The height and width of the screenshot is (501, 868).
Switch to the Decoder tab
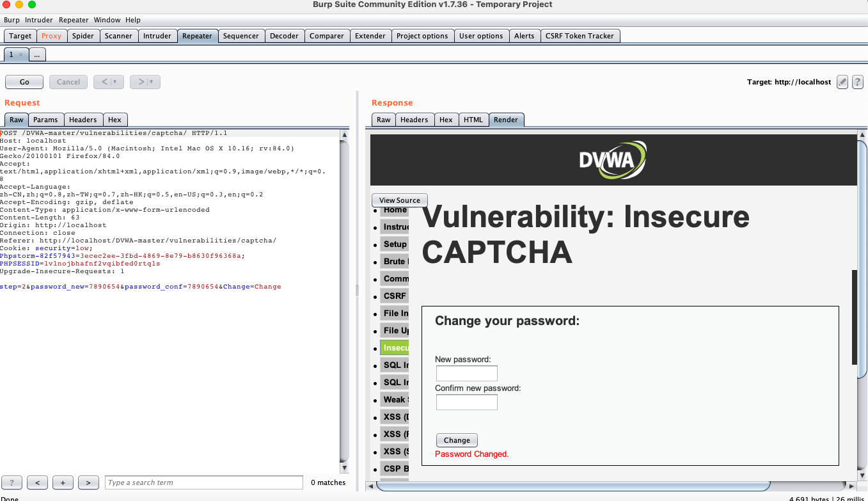tap(285, 36)
